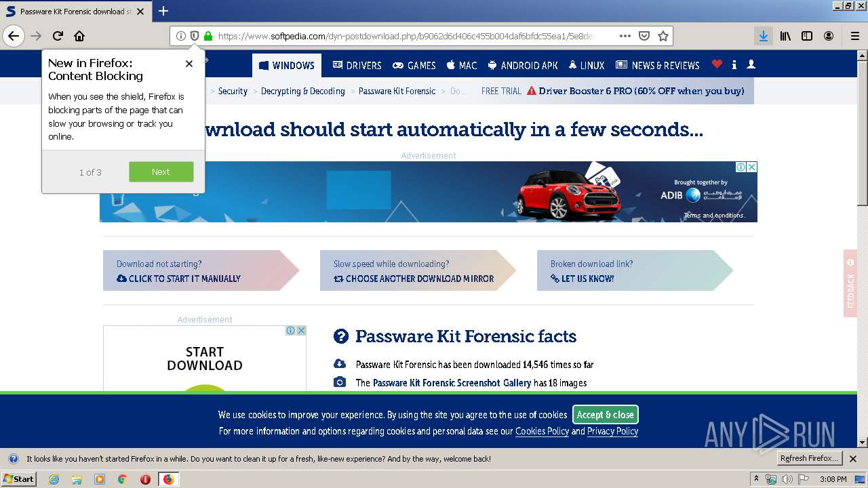This screenshot has height=488, width=868.
Task: Open the Firefox account icon
Action: click(x=829, y=36)
